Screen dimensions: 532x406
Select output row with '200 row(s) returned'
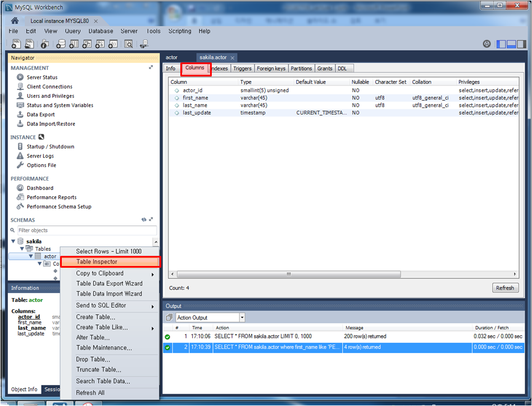point(344,336)
